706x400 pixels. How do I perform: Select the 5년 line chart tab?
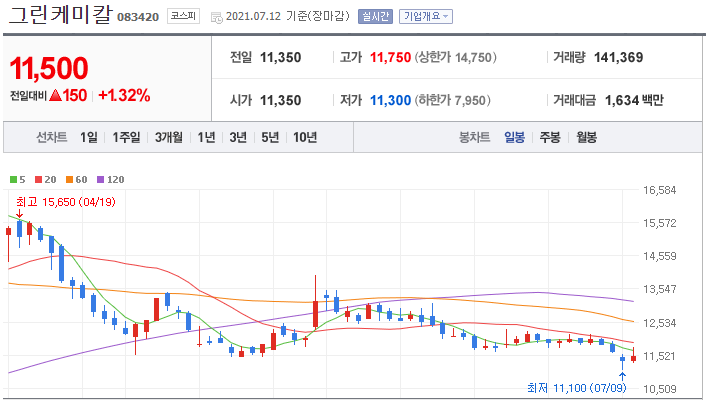click(x=270, y=137)
